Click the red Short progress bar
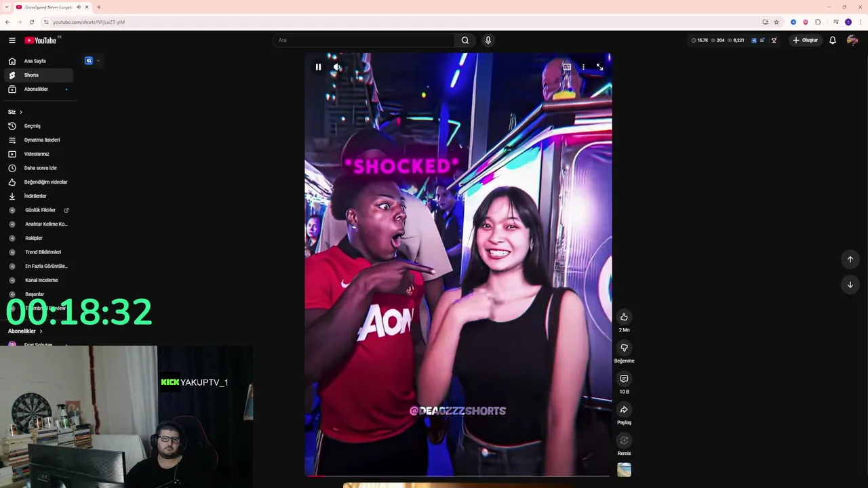The height and width of the screenshot is (488, 868). (x=315, y=476)
